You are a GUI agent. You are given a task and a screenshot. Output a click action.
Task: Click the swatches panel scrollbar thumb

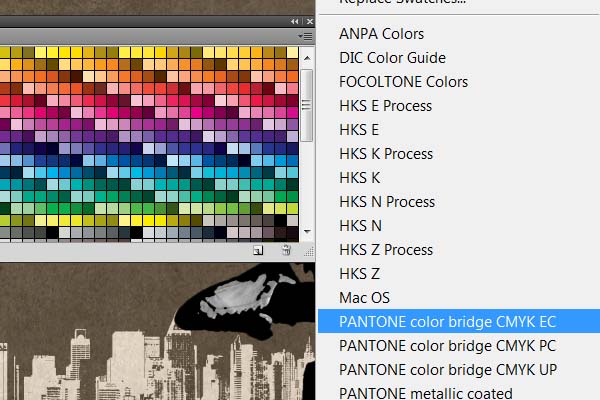[308, 105]
